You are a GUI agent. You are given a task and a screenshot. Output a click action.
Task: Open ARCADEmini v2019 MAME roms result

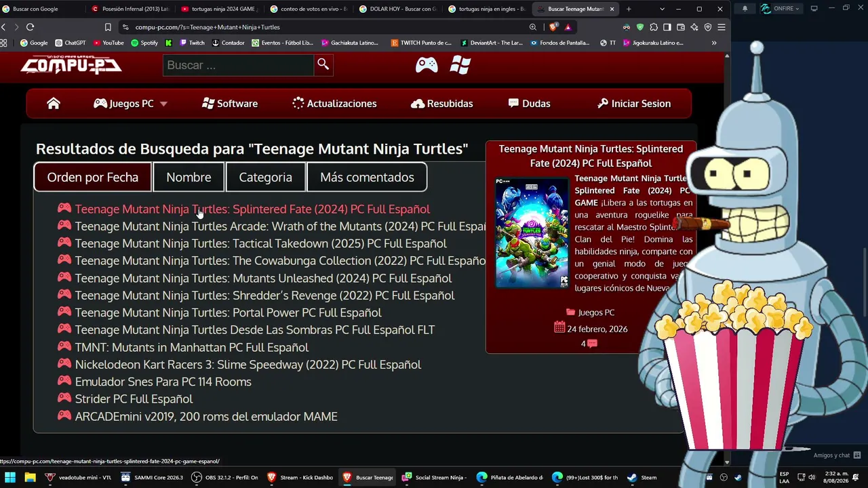coord(206,416)
